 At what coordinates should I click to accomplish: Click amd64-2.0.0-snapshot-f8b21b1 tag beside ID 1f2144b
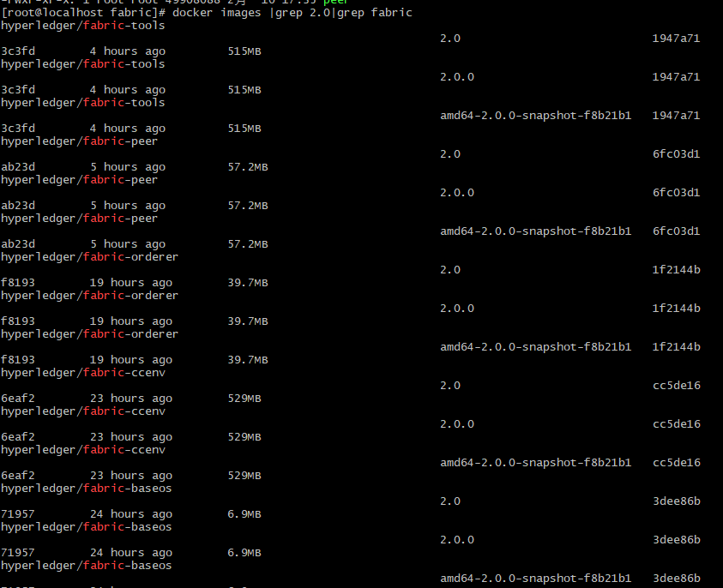tap(535, 346)
